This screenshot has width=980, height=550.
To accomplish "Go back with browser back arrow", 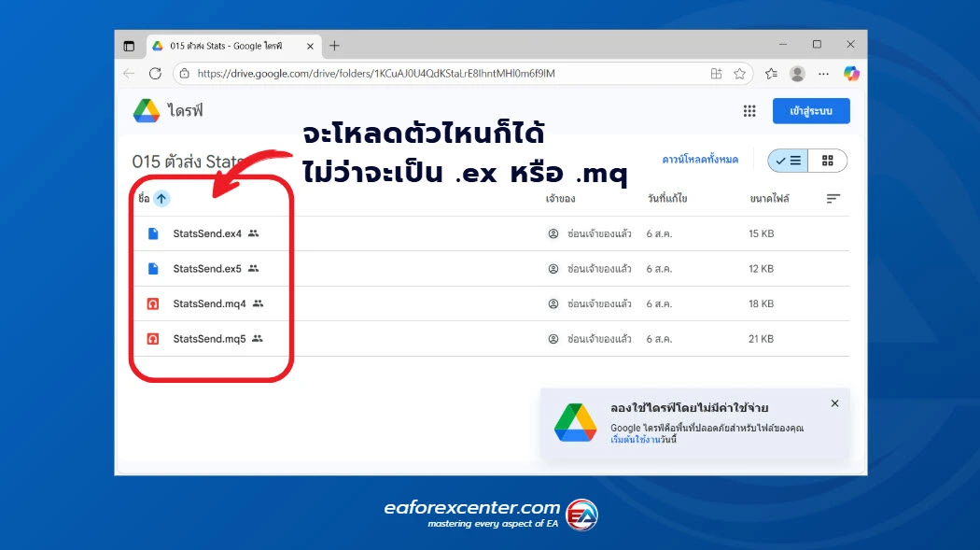I will coord(130,74).
